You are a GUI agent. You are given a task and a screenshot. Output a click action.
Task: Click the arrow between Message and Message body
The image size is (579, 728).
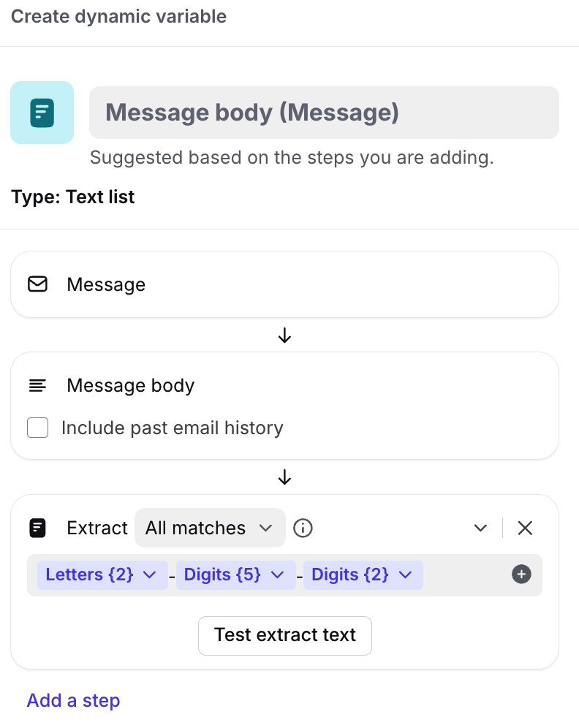click(285, 335)
